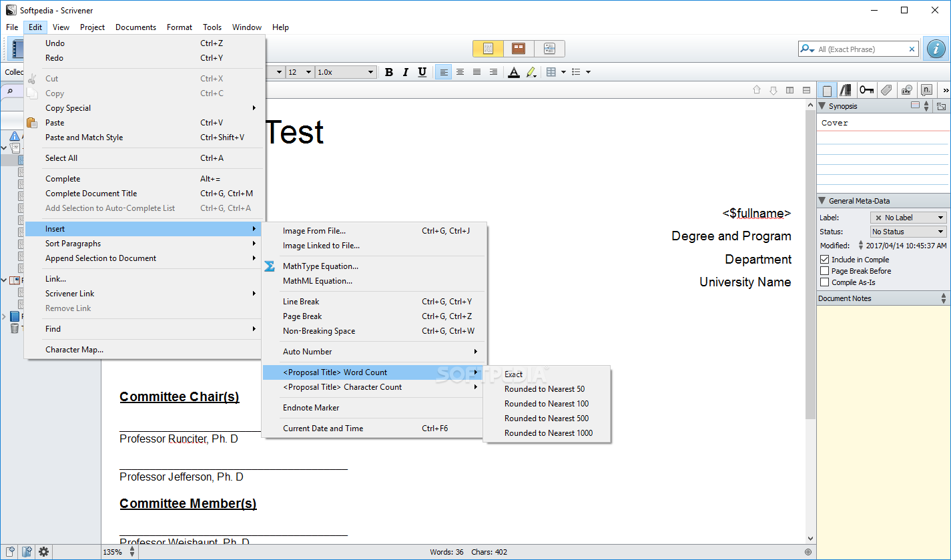Open the gear settings menu in footer
951x560 pixels.
coord(44,552)
